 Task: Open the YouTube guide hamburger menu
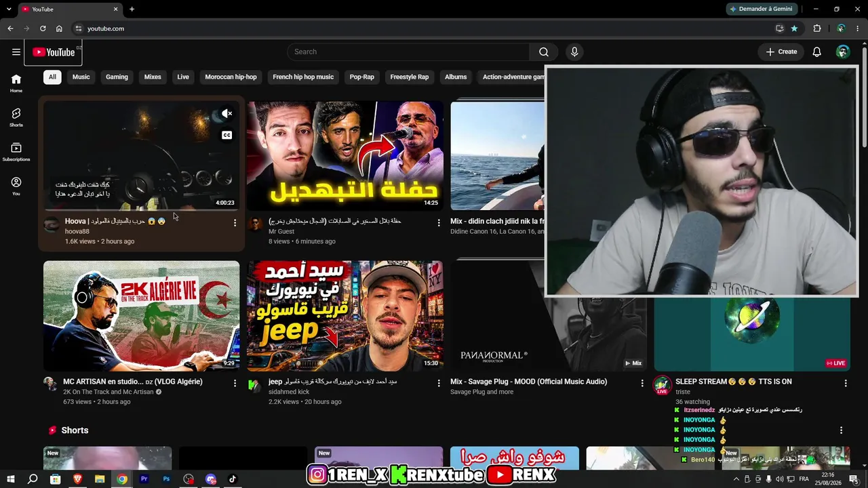[x=16, y=52]
